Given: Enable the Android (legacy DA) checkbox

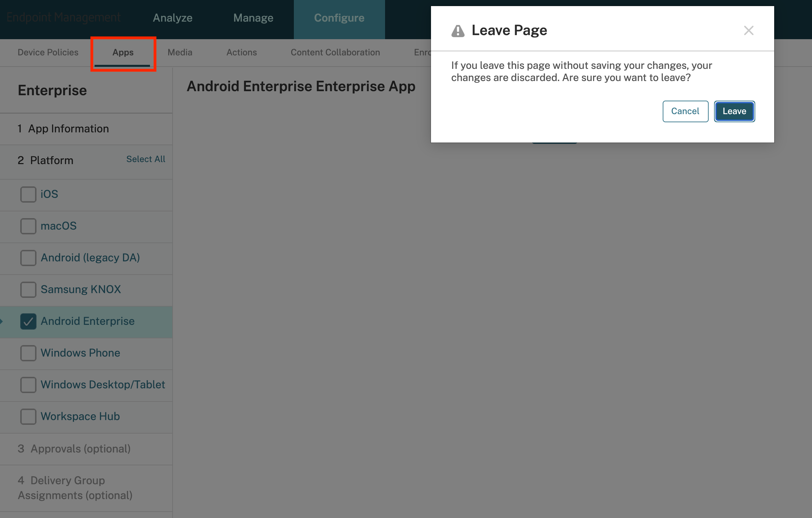Looking at the screenshot, I should pyautogui.click(x=28, y=258).
